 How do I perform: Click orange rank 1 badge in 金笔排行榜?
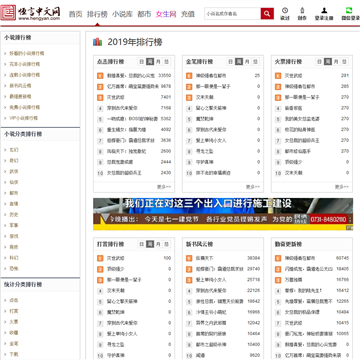coord(189,76)
